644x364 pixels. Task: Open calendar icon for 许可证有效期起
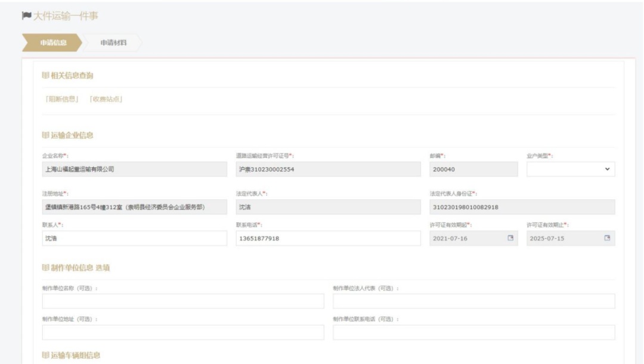coord(510,239)
